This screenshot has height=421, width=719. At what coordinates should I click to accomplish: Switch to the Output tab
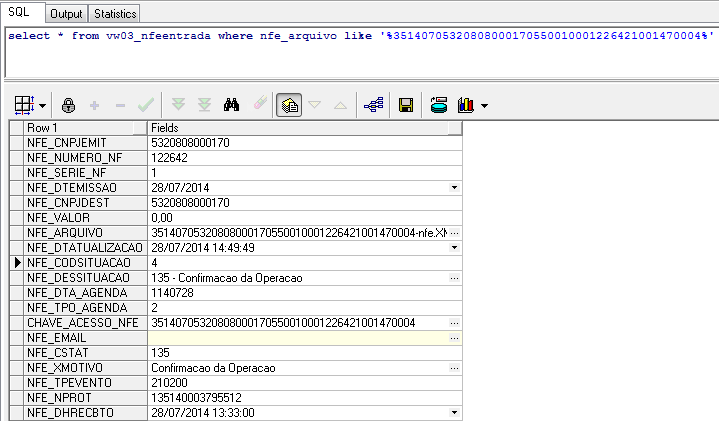click(66, 14)
